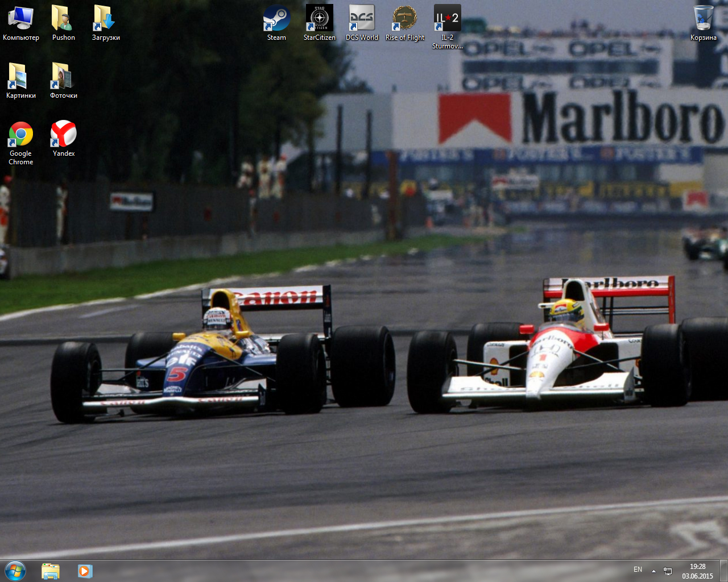Open the network status tray icon
Image resolution: width=728 pixels, height=582 pixels.
(668, 571)
